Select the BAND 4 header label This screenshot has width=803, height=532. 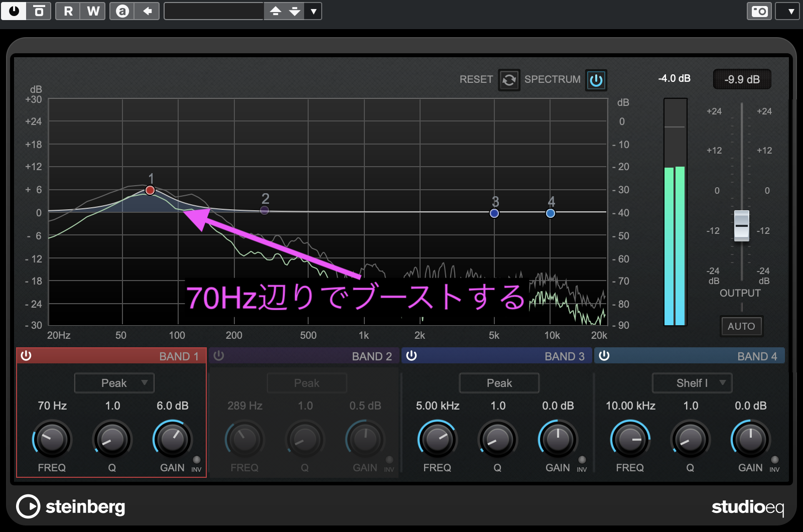coord(757,356)
